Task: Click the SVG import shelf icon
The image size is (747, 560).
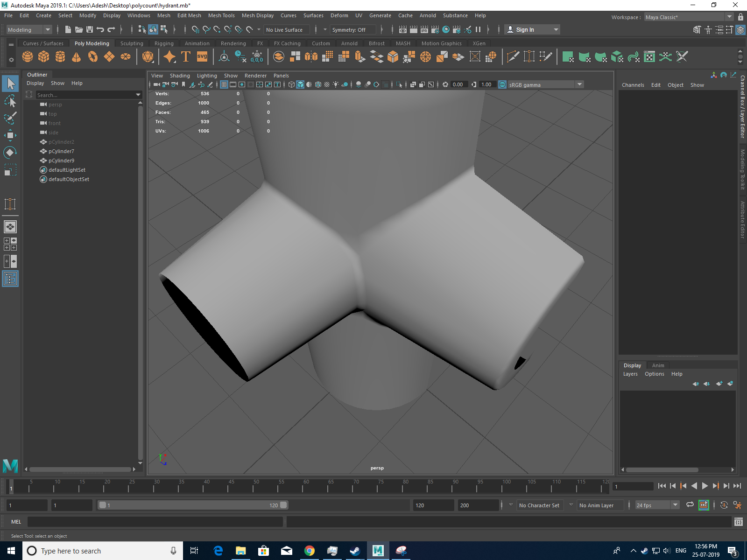Action: (202, 57)
